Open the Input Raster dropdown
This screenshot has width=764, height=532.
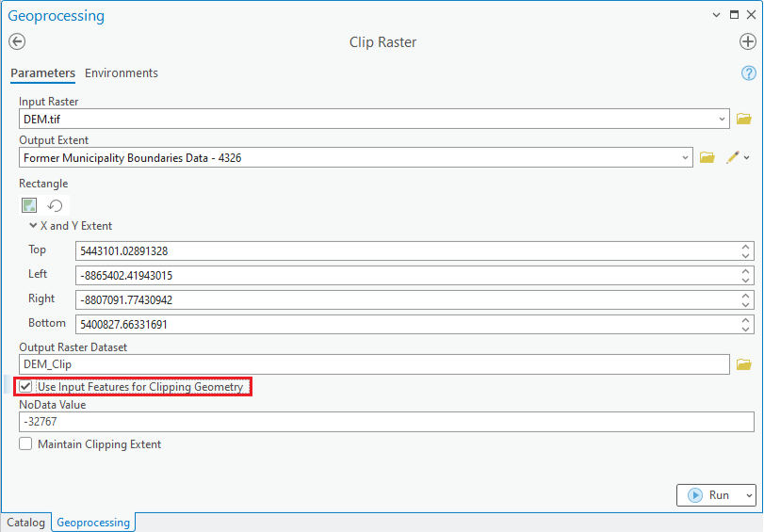click(722, 119)
